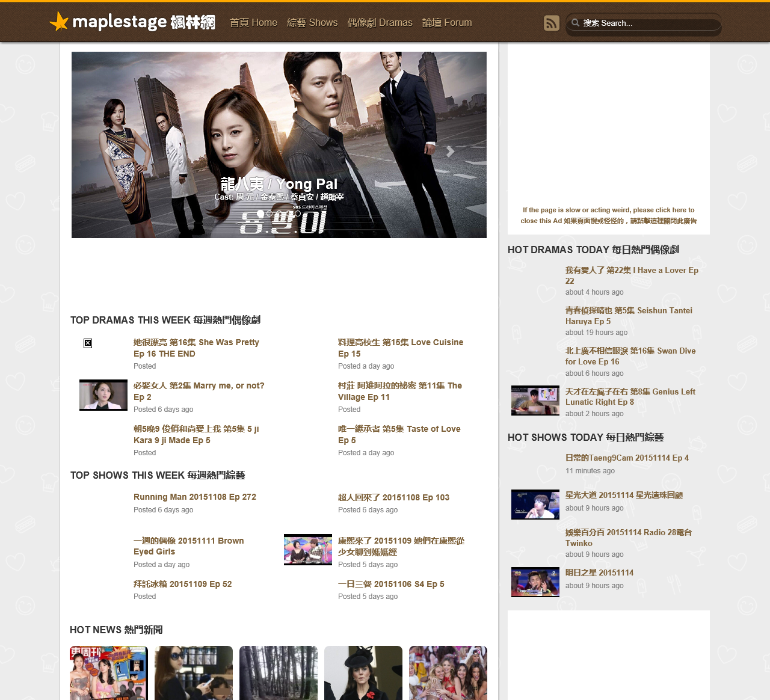Open Kara 9 ji Made Ep 5

[196, 435]
